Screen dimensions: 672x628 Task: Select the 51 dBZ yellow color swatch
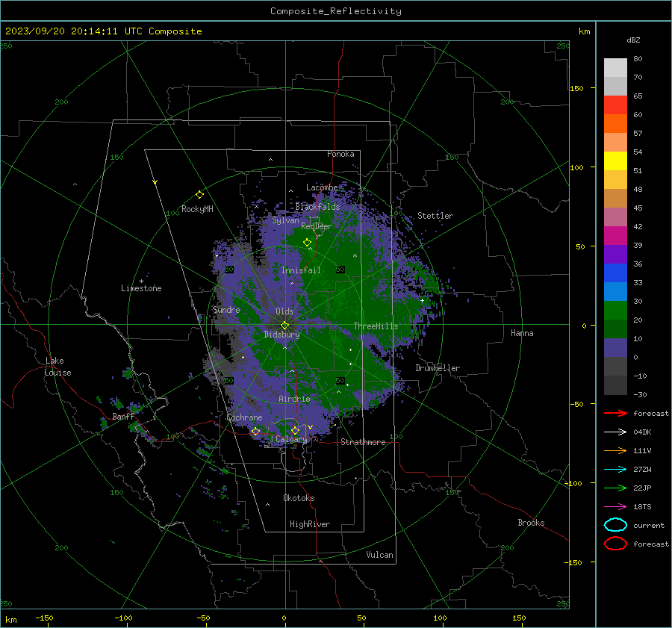click(615, 161)
